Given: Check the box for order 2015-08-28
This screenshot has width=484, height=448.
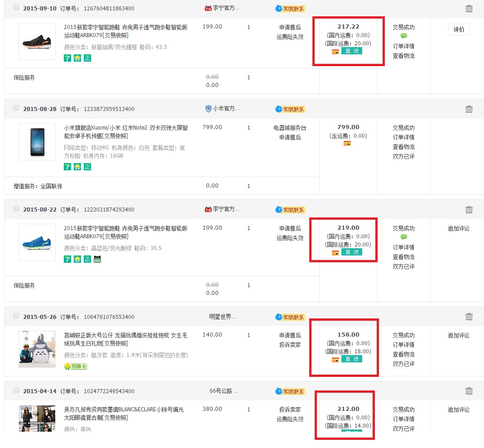Looking at the screenshot, I should click(x=16, y=108).
